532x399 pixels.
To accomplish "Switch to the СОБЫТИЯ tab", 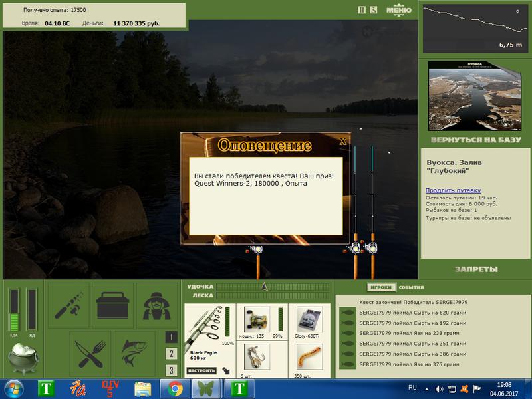I will [x=411, y=287].
